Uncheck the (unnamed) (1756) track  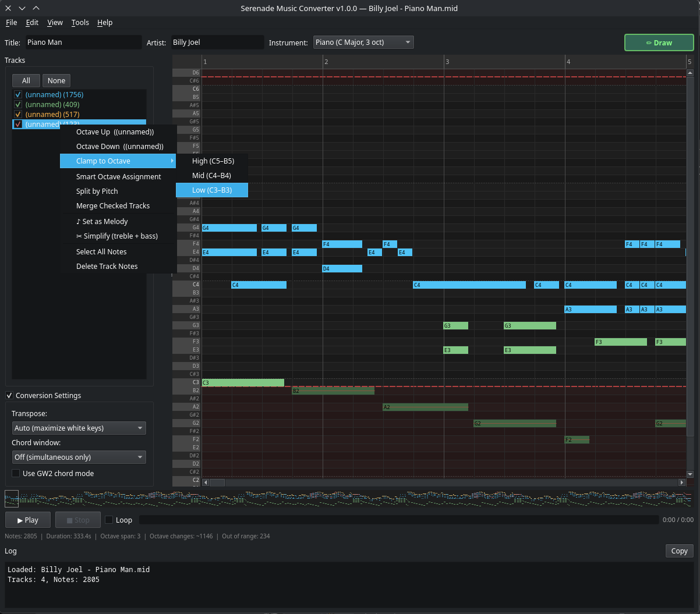coord(17,94)
